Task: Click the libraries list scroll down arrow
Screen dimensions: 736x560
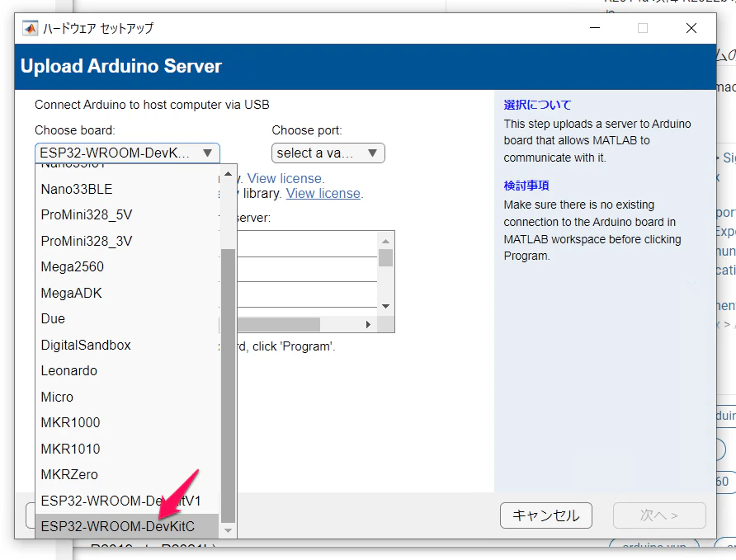Action: [x=386, y=306]
